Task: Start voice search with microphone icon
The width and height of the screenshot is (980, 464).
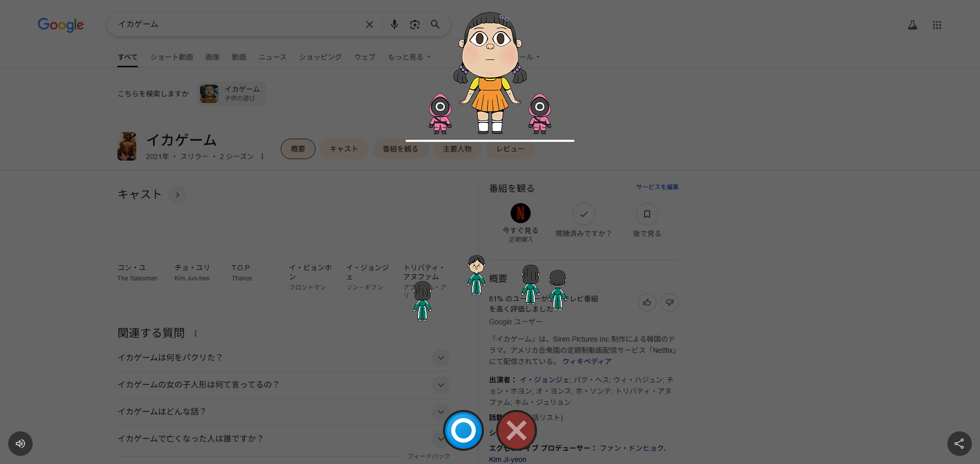Action: [x=394, y=24]
